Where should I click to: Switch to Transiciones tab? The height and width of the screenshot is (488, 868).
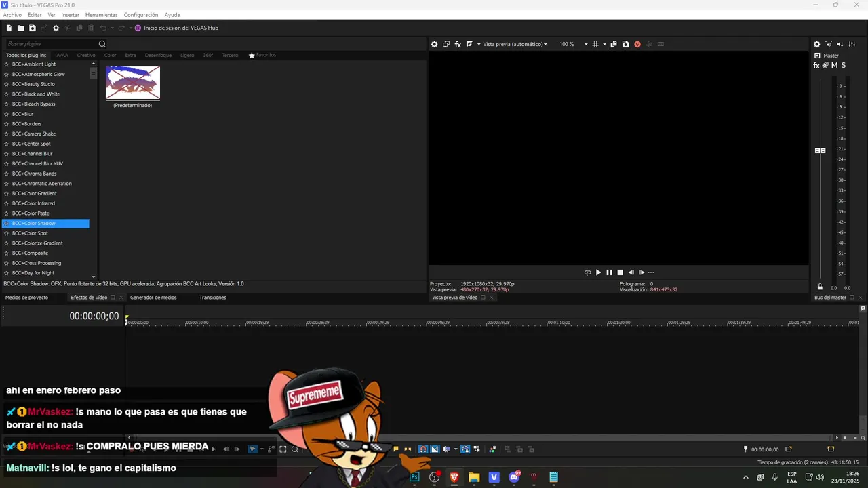pyautogui.click(x=213, y=298)
